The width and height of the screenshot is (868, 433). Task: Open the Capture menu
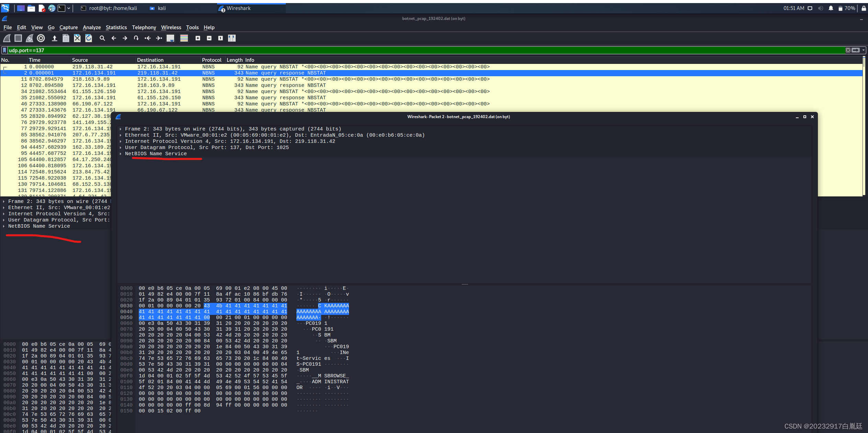68,27
